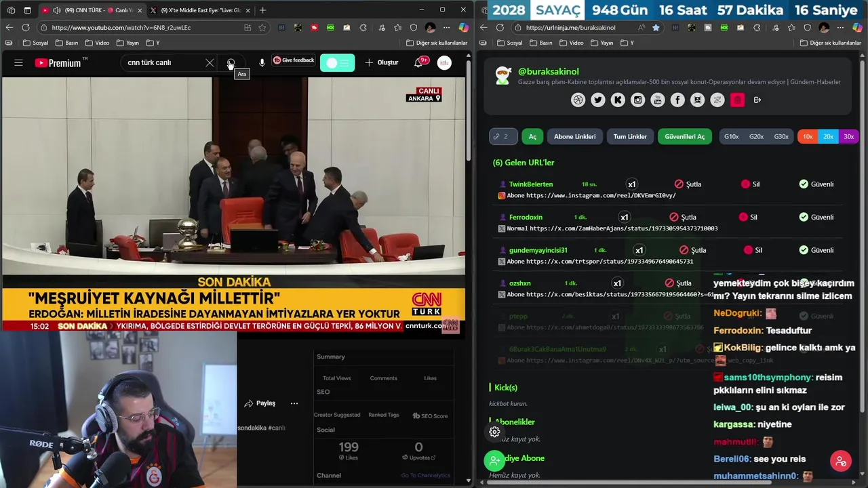
Task: Open three-dot more actions below video
Action: tap(294, 403)
